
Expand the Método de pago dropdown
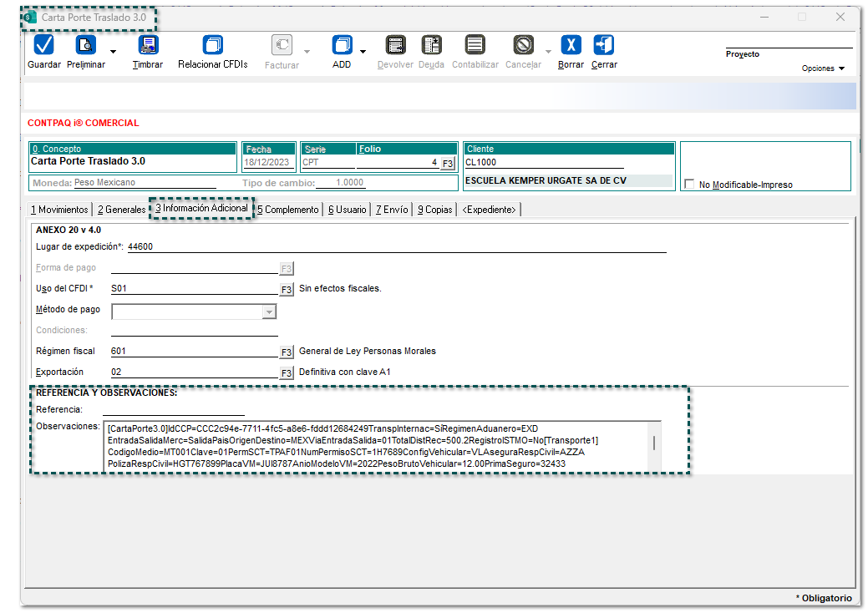pyautogui.click(x=269, y=312)
